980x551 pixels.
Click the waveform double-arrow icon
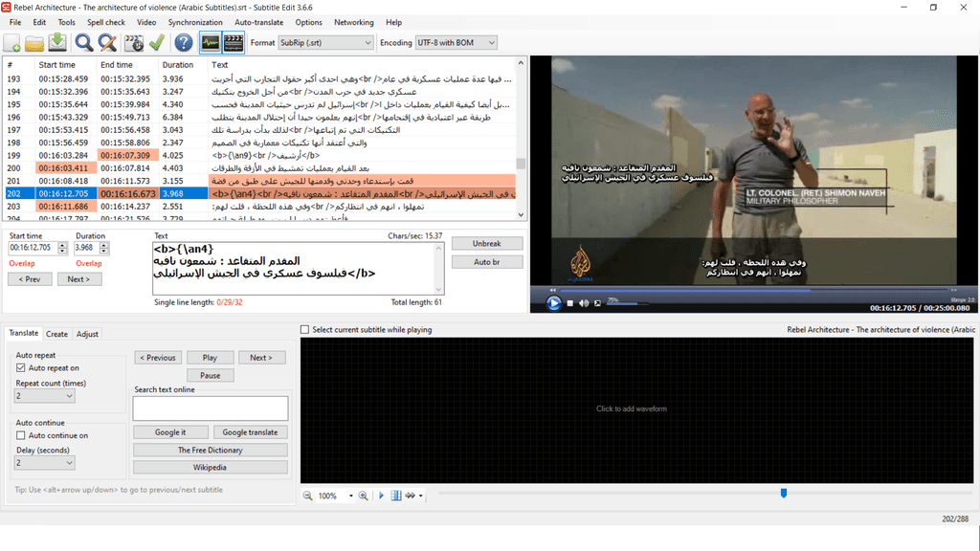click(410, 496)
